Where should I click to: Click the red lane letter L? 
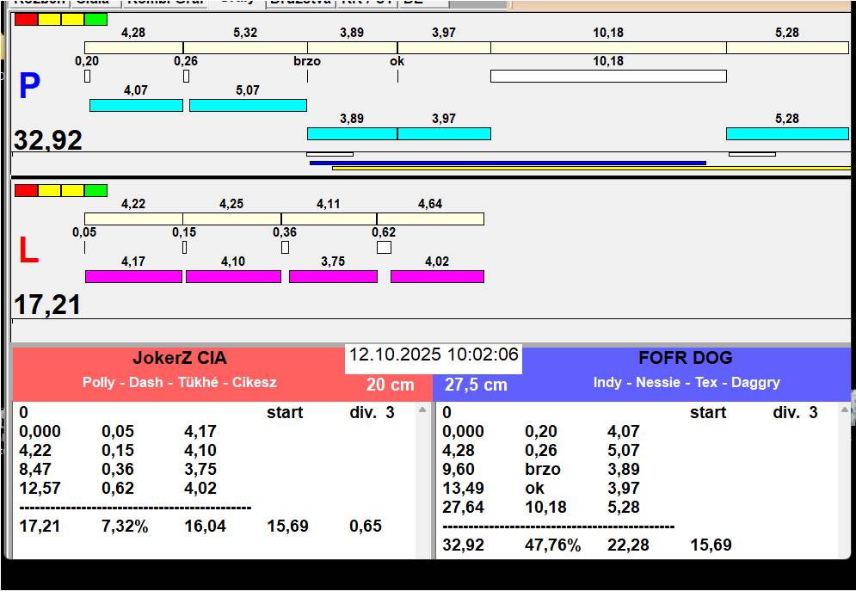tap(29, 250)
